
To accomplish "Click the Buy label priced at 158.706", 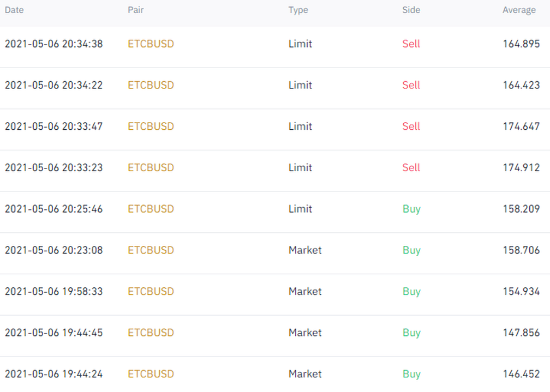I will coord(411,250).
